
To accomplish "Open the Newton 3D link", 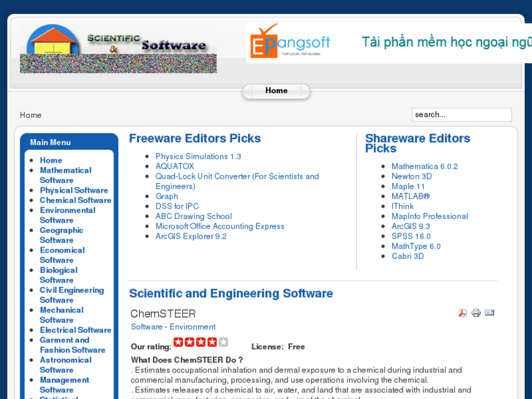I will [411, 176].
